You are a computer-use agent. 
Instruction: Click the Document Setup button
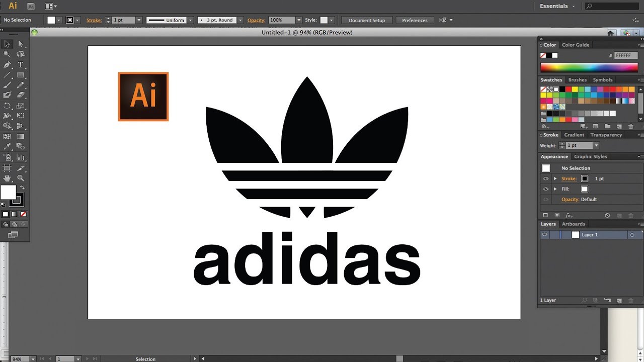tap(367, 20)
